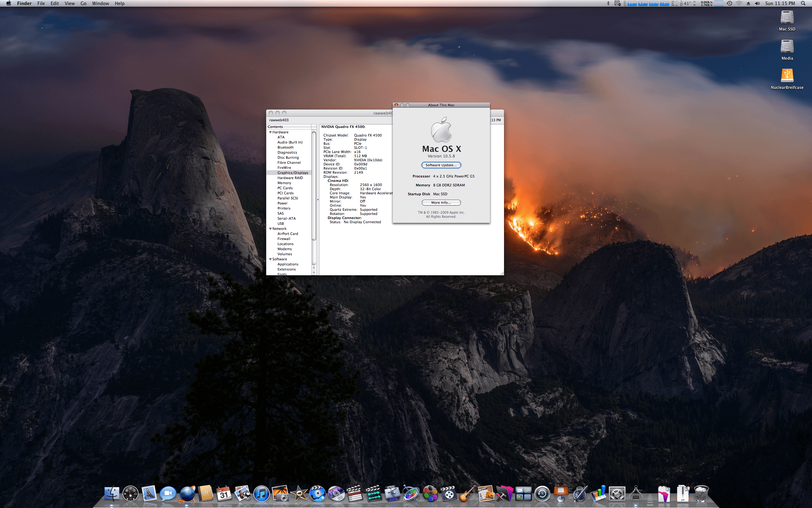Select Applications under Software

point(288,264)
